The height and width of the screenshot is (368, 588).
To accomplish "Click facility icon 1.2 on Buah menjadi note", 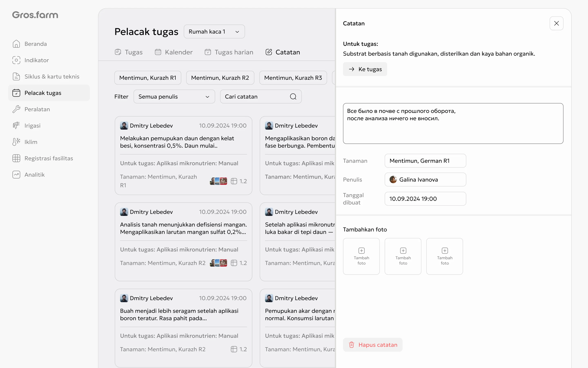I will coord(234,349).
